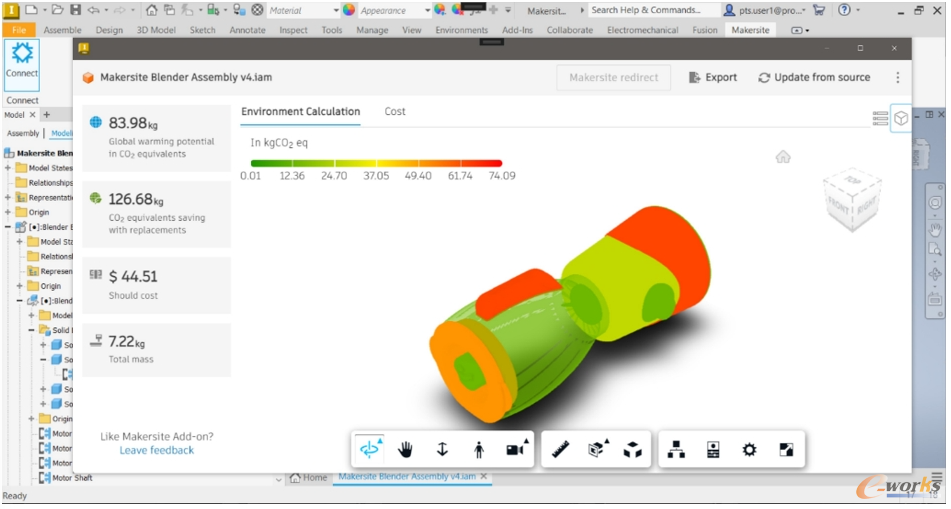
Task: Select the Environment Calculation tab
Action: click(x=301, y=112)
